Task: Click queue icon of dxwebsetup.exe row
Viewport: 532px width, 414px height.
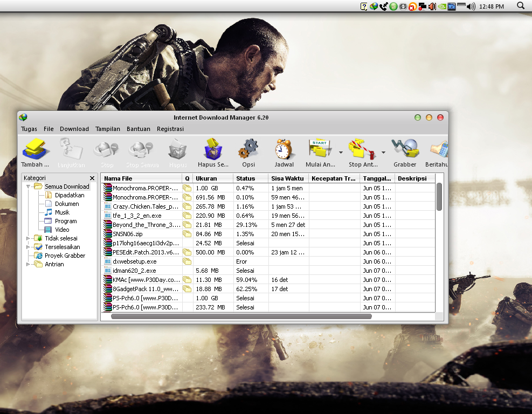Action: coord(187,261)
